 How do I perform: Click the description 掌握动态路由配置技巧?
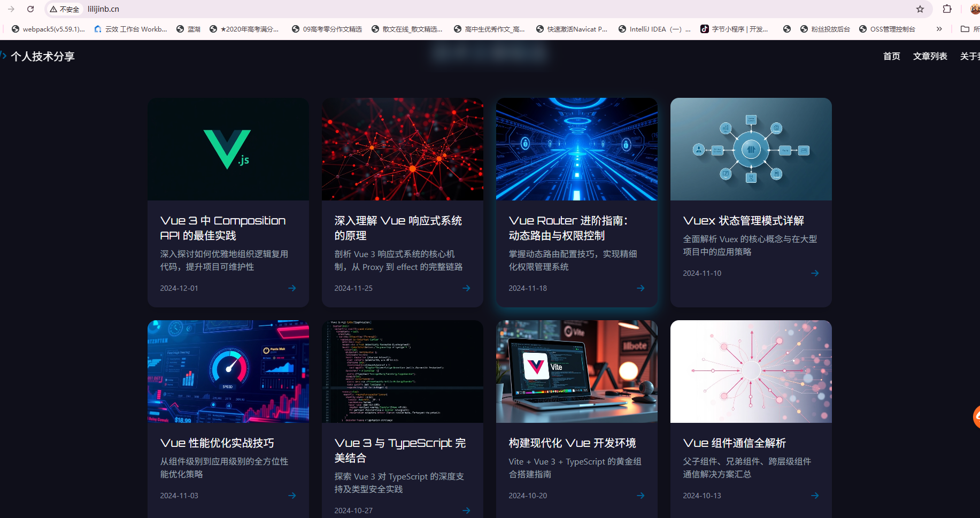click(573, 260)
